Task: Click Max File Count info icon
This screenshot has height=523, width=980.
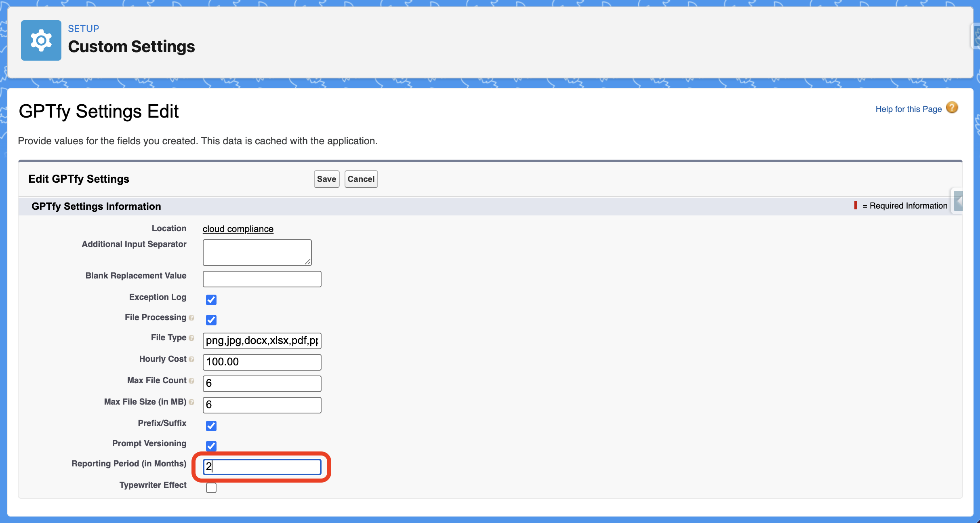Action: click(x=191, y=381)
